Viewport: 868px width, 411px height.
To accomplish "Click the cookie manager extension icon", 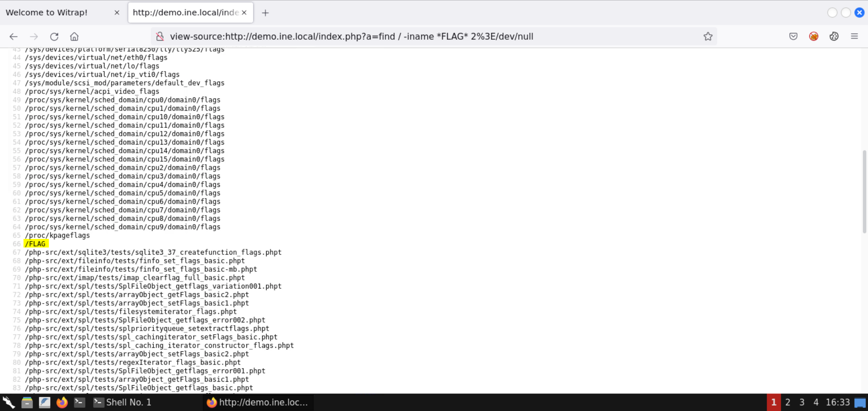I will click(x=834, y=37).
